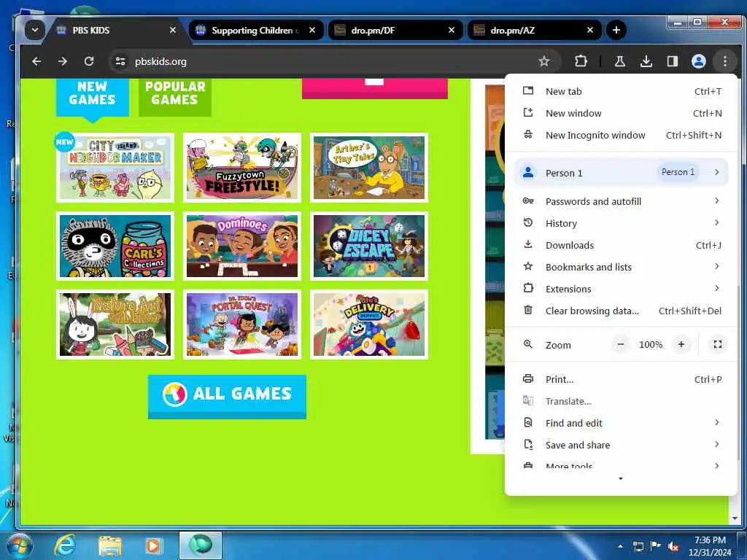This screenshot has width=747, height=560.
Task: Expand Bookmarks and lists submenu
Action: (x=622, y=267)
